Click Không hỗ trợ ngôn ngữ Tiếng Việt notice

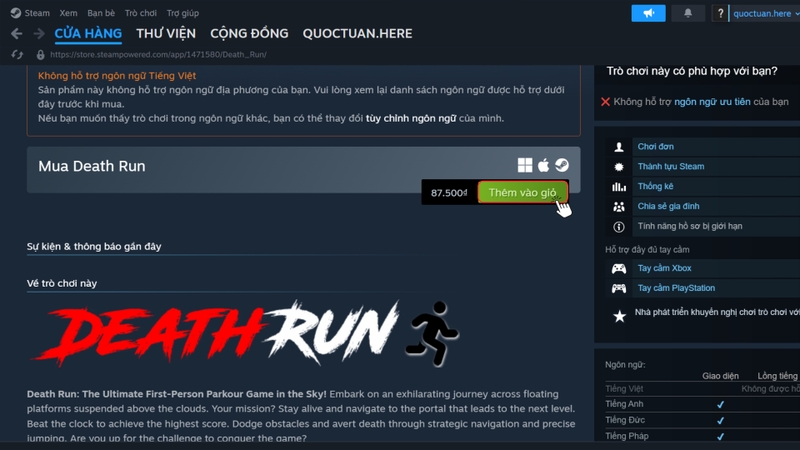[x=117, y=76]
